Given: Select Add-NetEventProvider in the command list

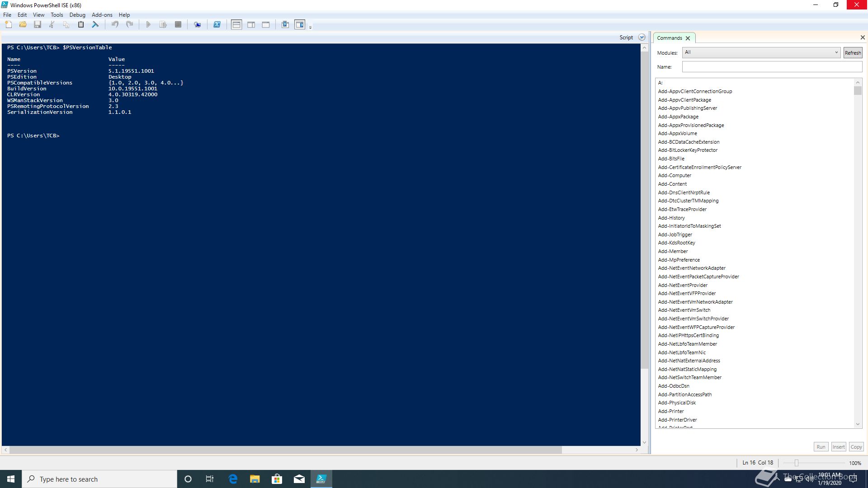Looking at the screenshot, I should pos(683,285).
